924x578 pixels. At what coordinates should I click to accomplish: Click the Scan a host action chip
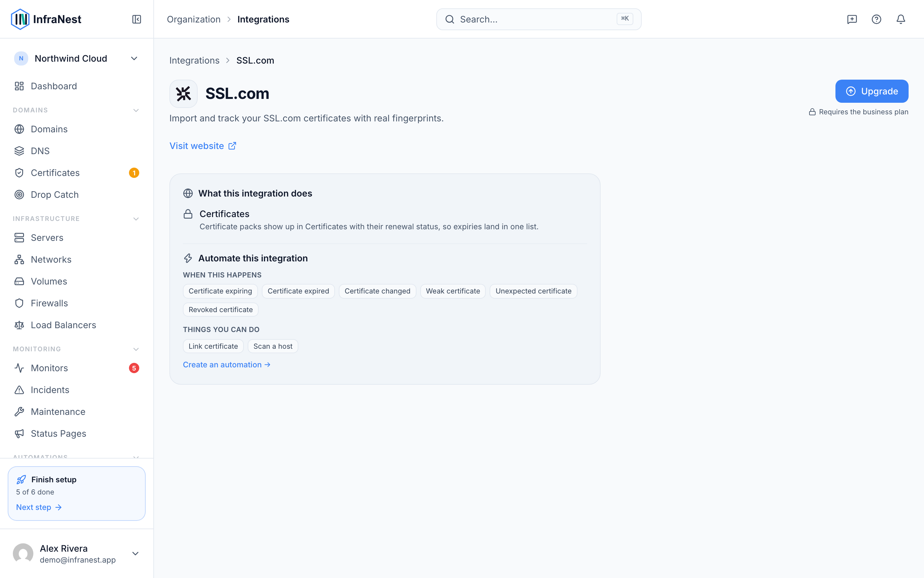pos(273,346)
